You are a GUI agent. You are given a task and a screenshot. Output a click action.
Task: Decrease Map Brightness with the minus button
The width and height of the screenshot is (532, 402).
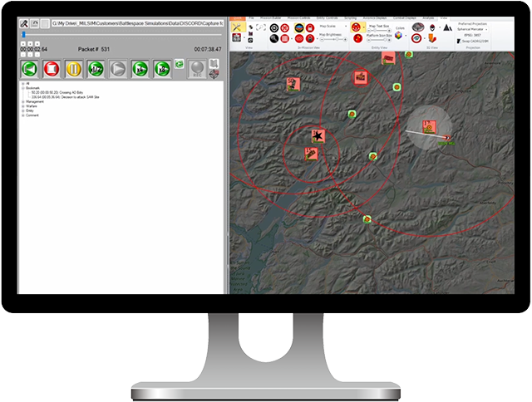322,40
